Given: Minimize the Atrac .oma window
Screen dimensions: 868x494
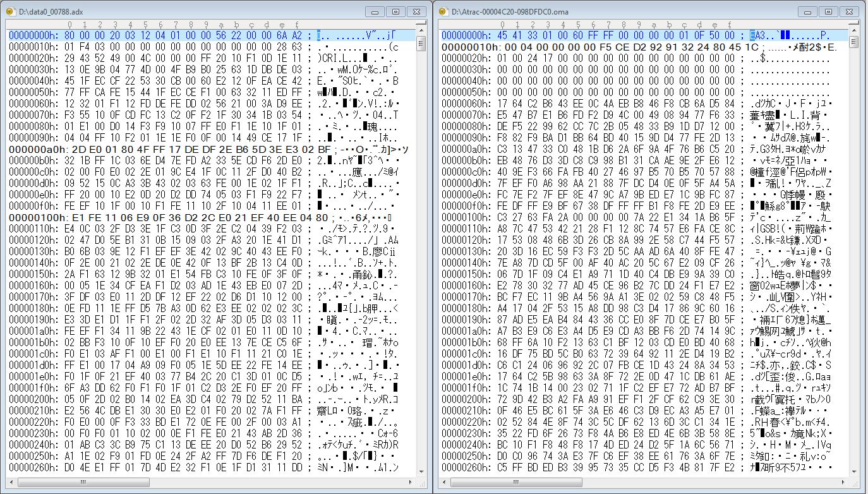Looking at the screenshot, I should pyautogui.click(x=806, y=12).
